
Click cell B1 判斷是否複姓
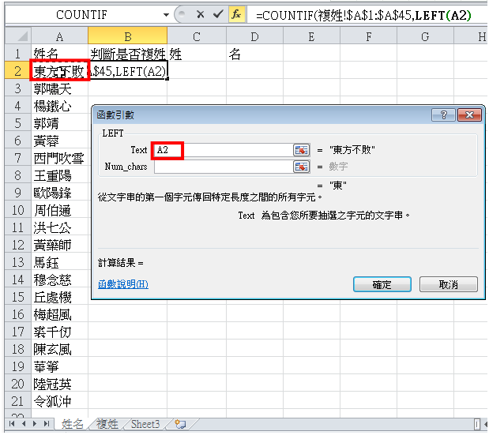pyautogui.click(x=128, y=54)
